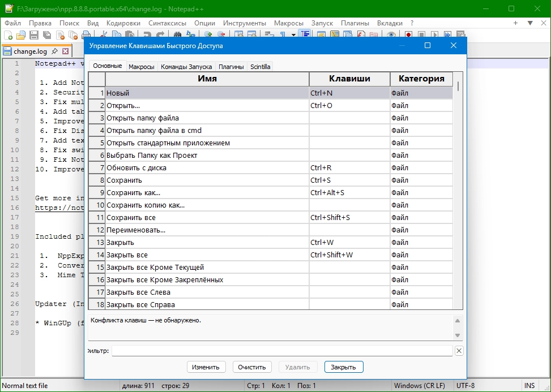Click the red Record Macro icon

pos(409,35)
